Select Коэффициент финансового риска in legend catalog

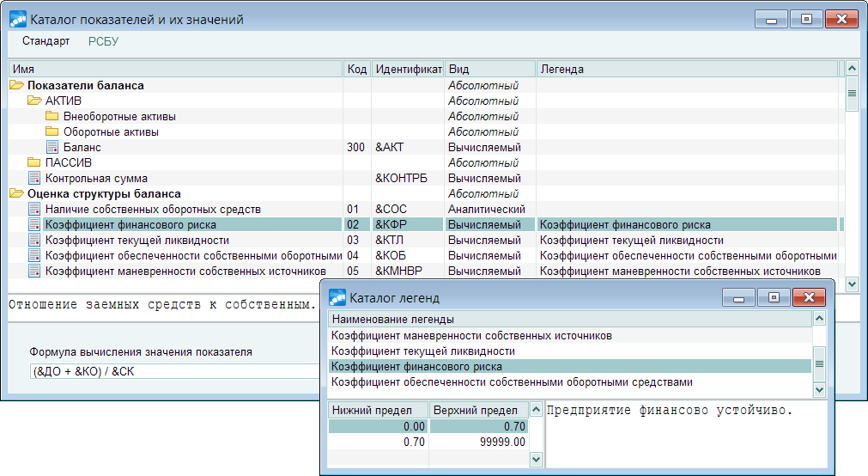click(569, 367)
